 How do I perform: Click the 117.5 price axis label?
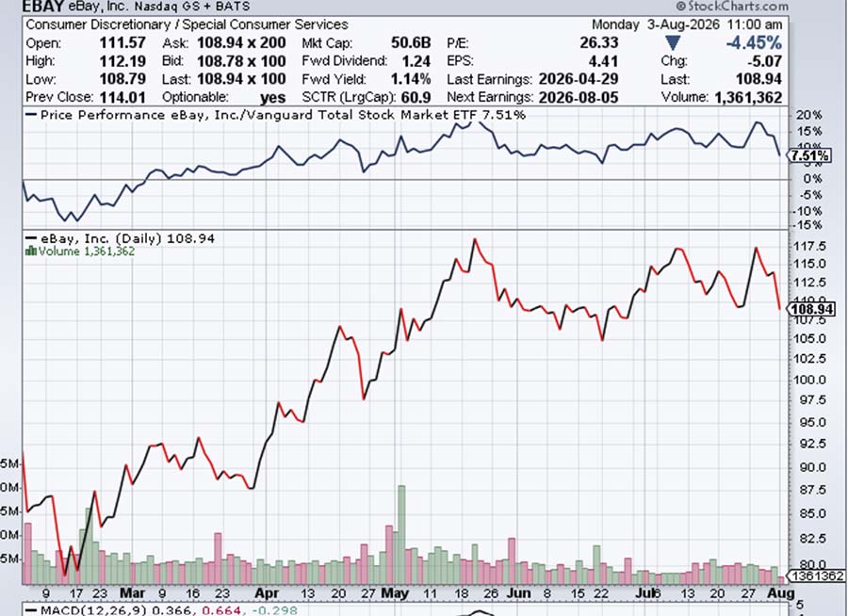pyautogui.click(x=809, y=246)
